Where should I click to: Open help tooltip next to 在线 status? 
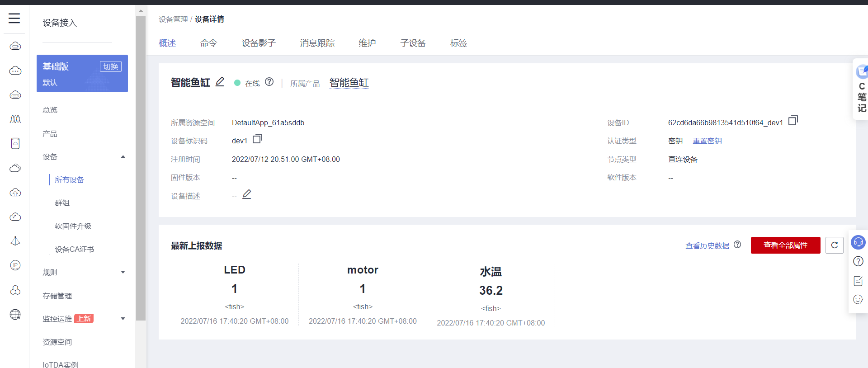pos(269,82)
